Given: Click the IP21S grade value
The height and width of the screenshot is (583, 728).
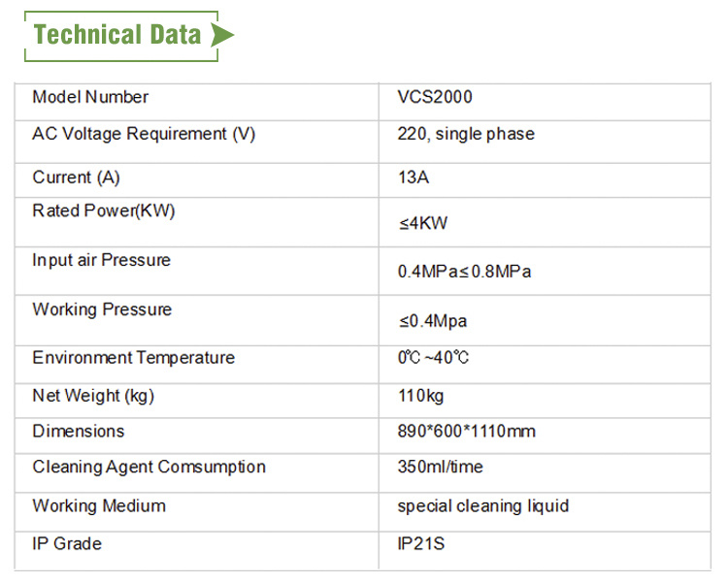Looking at the screenshot, I should click(x=421, y=543).
